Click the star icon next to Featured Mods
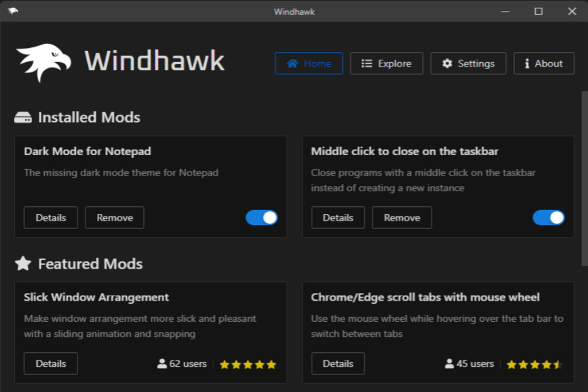 (22, 264)
